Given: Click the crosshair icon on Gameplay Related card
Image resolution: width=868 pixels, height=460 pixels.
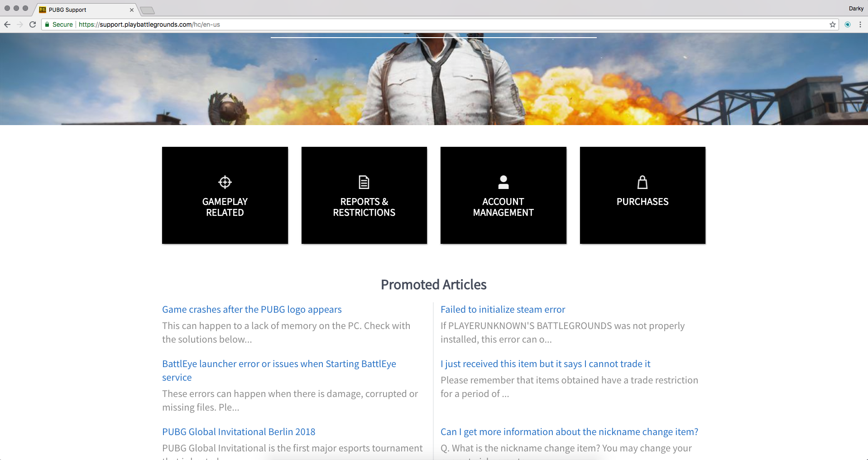Looking at the screenshot, I should click(225, 182).
